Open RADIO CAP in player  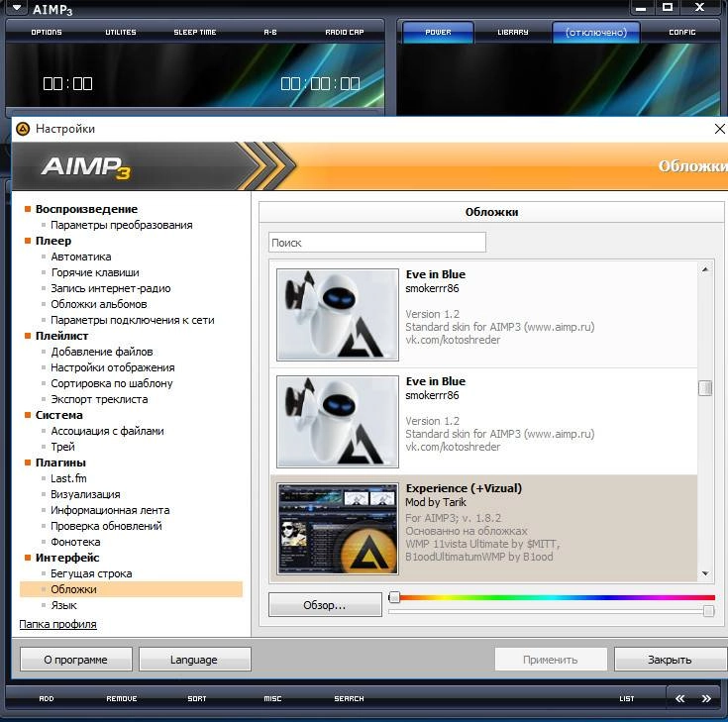[345, 32]
